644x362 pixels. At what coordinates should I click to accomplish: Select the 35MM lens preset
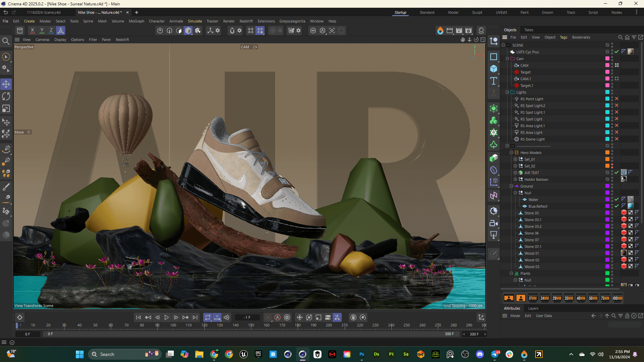click(569, 298)
